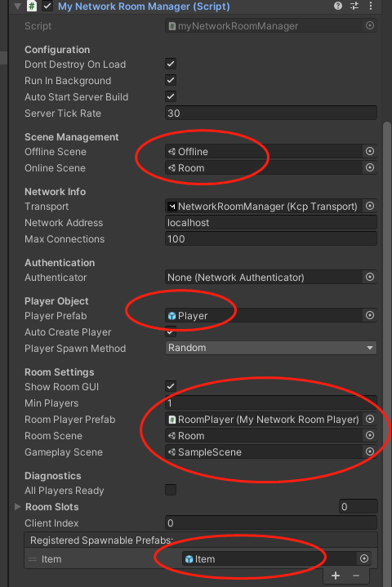Click the Network Address localhost field

pyautogui.click(x=270, y=223)
